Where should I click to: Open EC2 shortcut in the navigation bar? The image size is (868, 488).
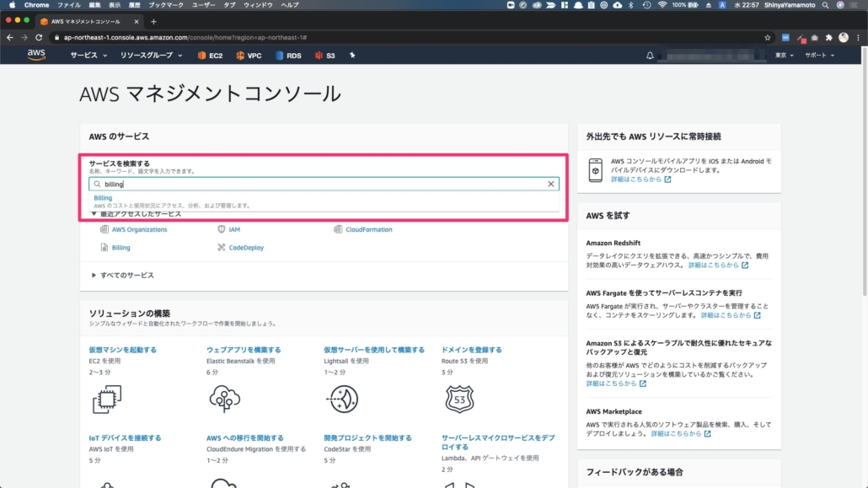pyautogui.click(x=210, y=56)
